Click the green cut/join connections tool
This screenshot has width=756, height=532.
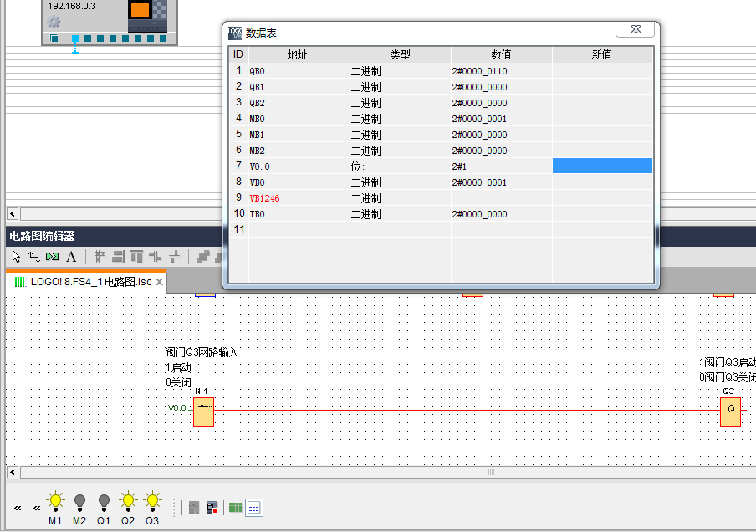(52, 257)
